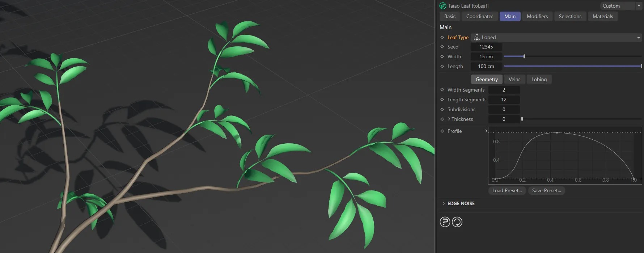Click the Width field showing 15 cm

(486, 56)
